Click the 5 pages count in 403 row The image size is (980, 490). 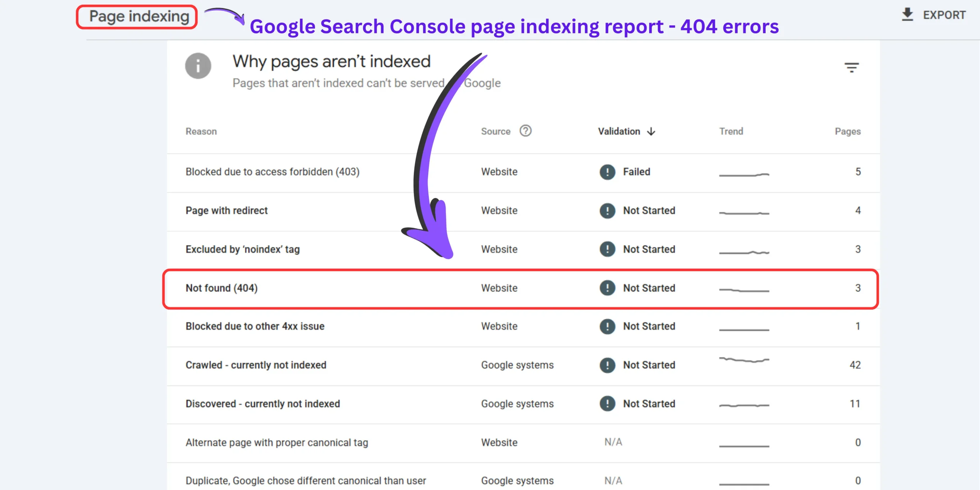(x=858, y=172)
